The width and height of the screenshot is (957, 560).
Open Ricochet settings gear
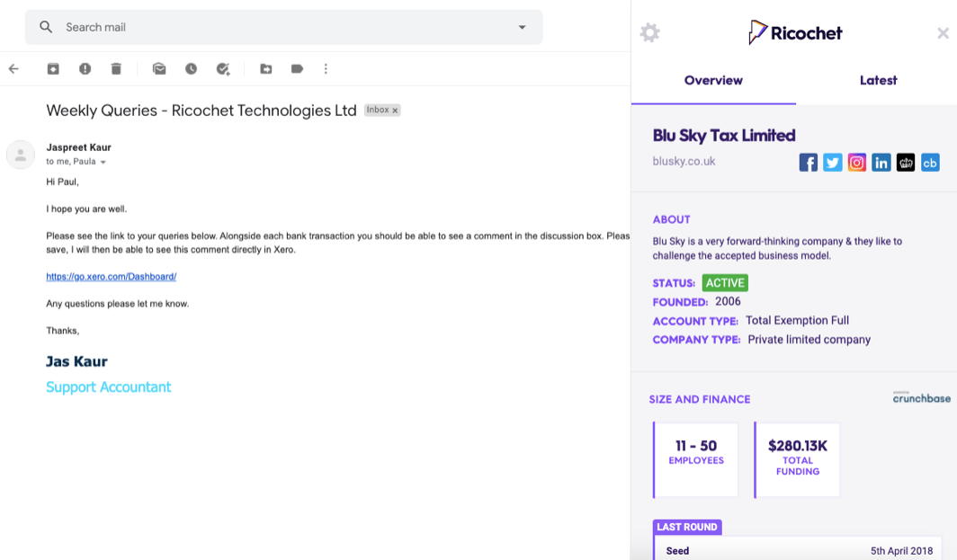(650, 32)
